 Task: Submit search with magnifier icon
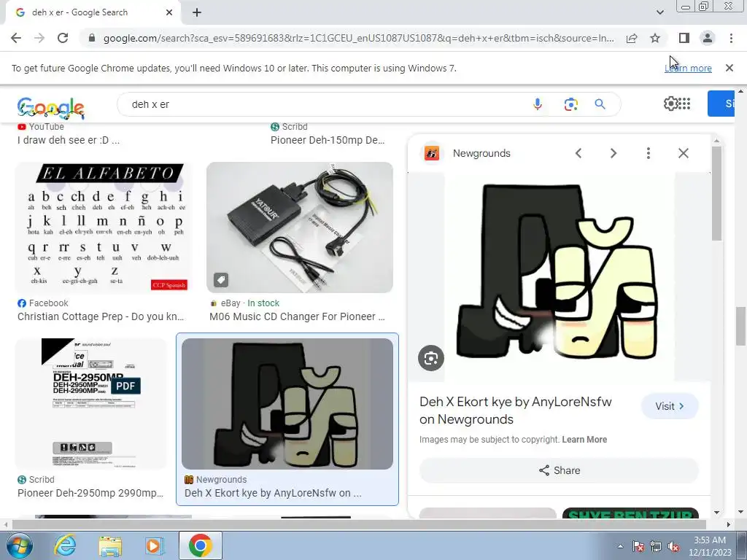pyautogui.click(x=600, y=104)
